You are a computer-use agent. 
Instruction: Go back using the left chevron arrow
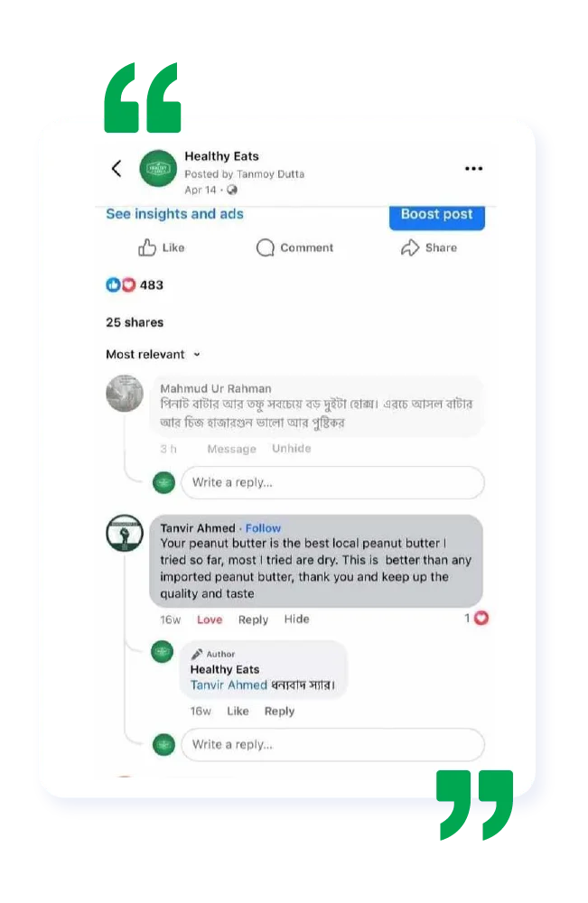(117, 168)
